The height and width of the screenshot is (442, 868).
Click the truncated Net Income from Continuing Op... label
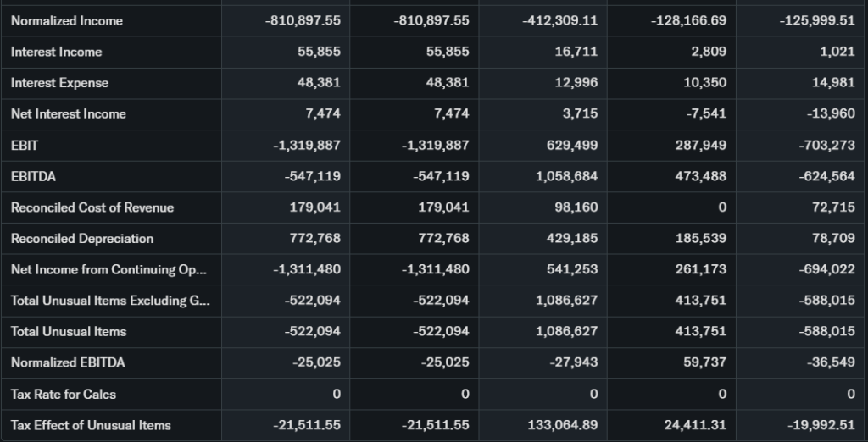coord(108,269)
